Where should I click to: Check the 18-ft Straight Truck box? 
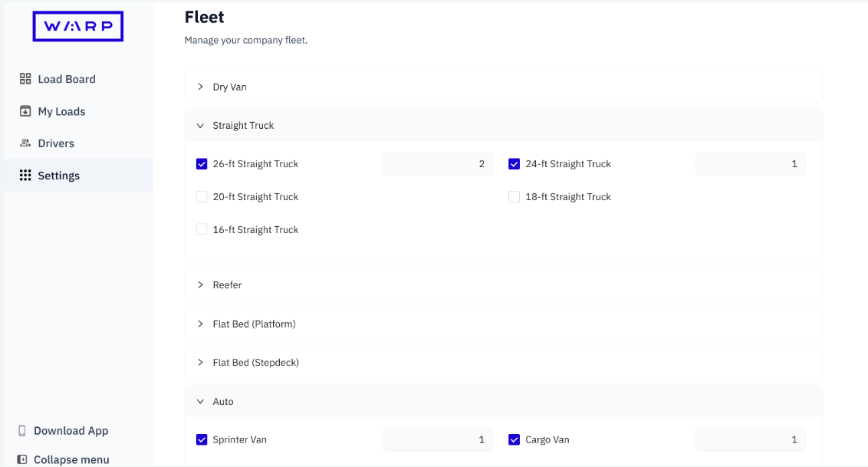515,196
